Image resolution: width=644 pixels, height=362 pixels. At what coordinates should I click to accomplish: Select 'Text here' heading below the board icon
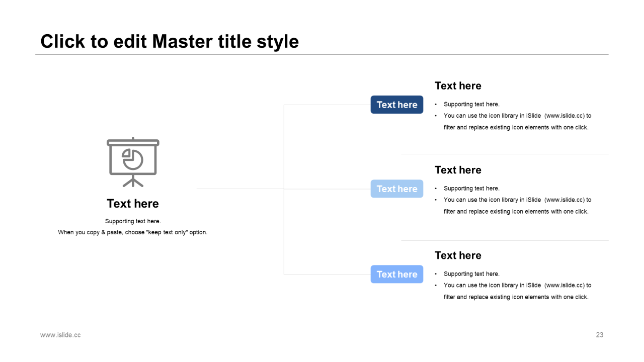(133, 204)
